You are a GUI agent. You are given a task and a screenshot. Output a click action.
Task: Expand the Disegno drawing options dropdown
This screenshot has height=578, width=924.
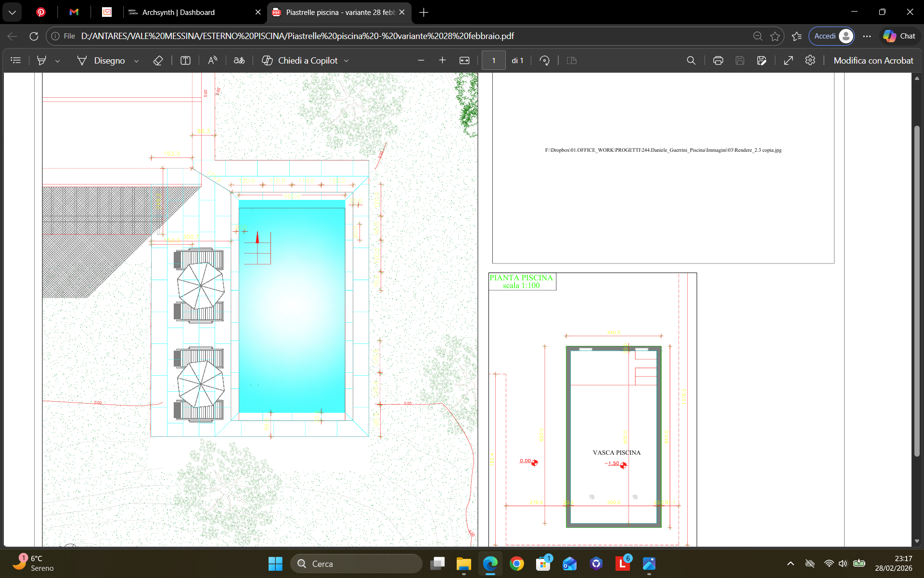point(136,61)
